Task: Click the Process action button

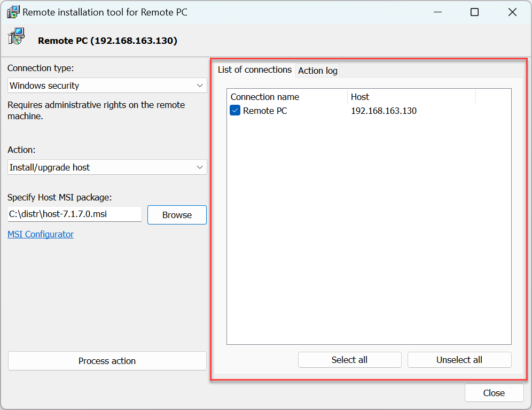Action: click(x=107, y=361)
